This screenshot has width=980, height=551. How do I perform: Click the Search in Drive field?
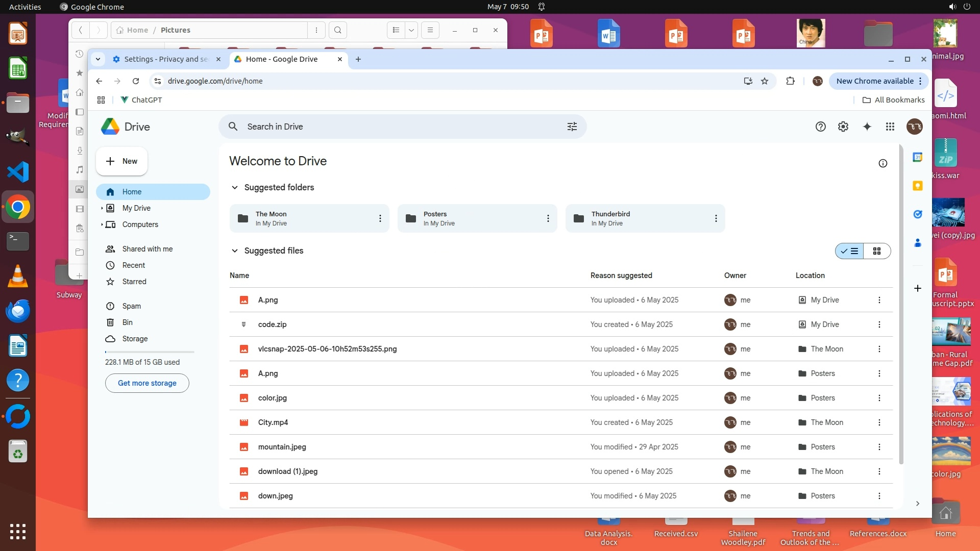(398, 127)
